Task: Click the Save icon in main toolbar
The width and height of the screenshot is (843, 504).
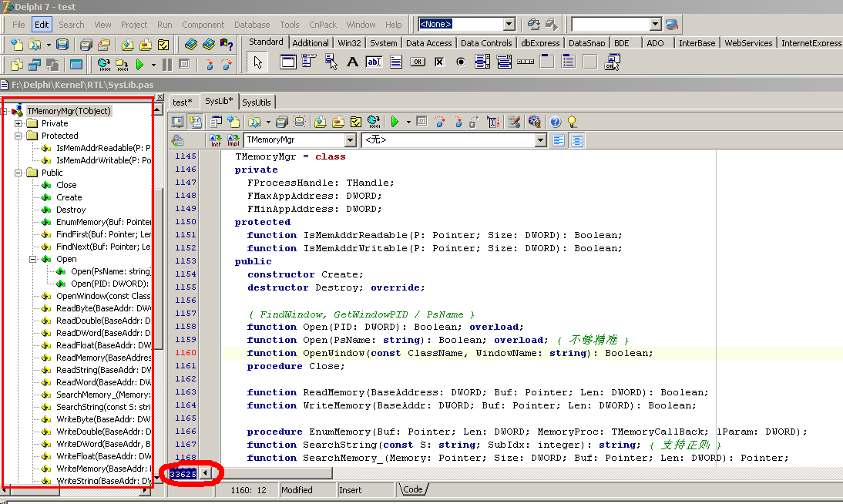Action: 62,45
